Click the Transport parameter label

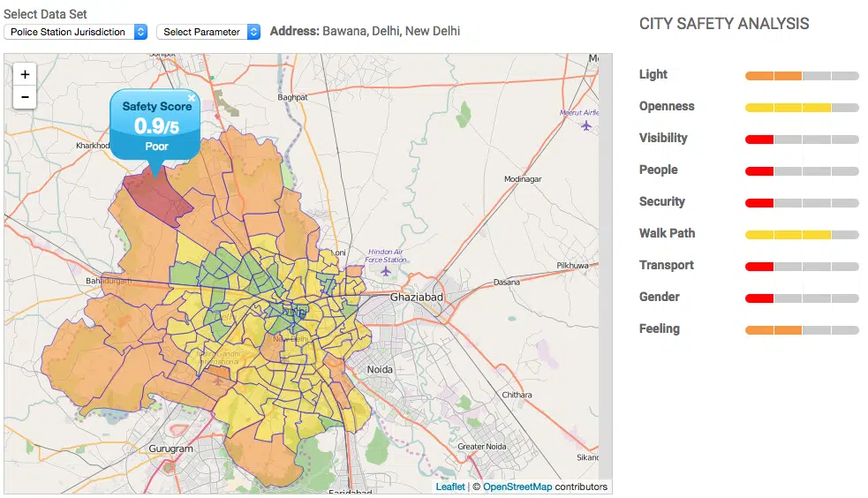pyautogui.click(x=666, y=266)
